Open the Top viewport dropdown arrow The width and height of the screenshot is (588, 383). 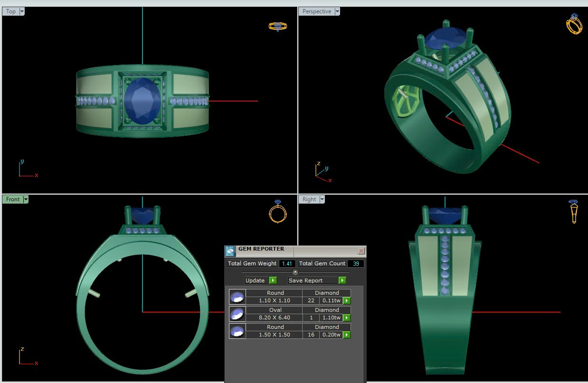click(x=22, y=11)
